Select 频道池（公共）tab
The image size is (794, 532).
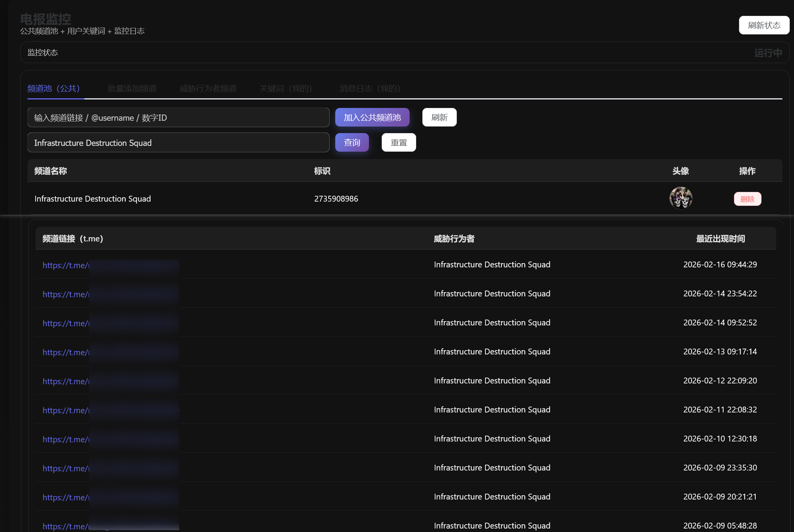tap(53, 89)
